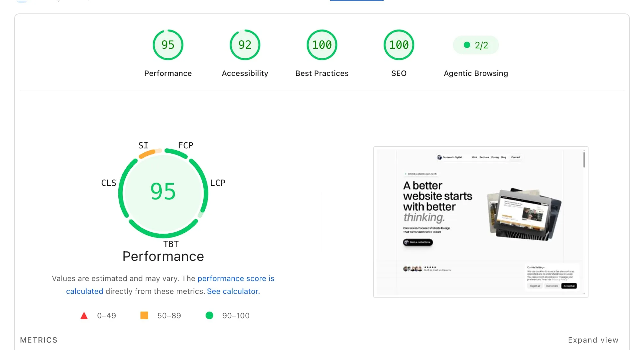The width and height of the screenshot is (644, 350).
Task: Click the '0–49' legend text
Action: (106, 316)
